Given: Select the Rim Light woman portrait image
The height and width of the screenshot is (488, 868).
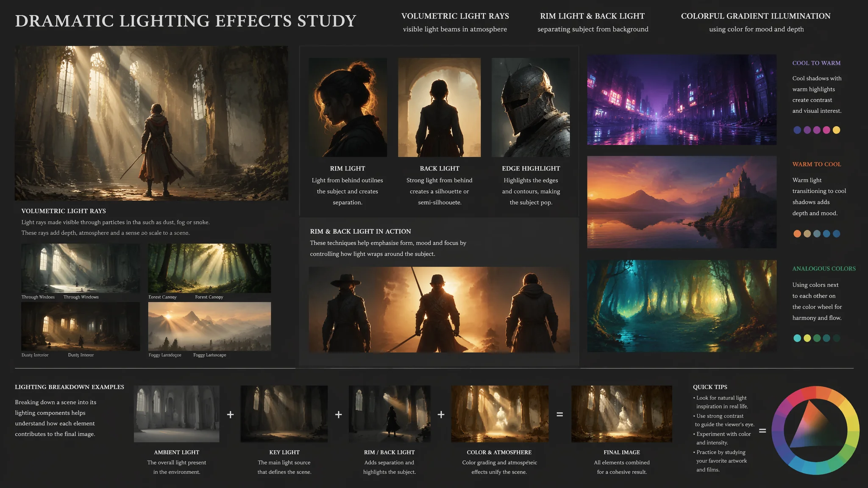Looking at the screenshot, I should point(348,108).
